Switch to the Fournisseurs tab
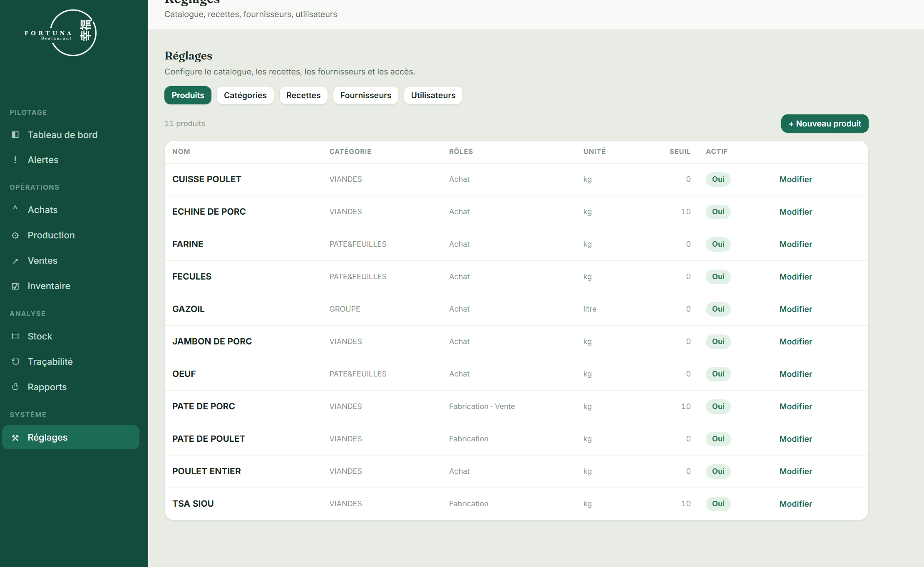This screenshot has height=567, width=924. tap(365, 95)
